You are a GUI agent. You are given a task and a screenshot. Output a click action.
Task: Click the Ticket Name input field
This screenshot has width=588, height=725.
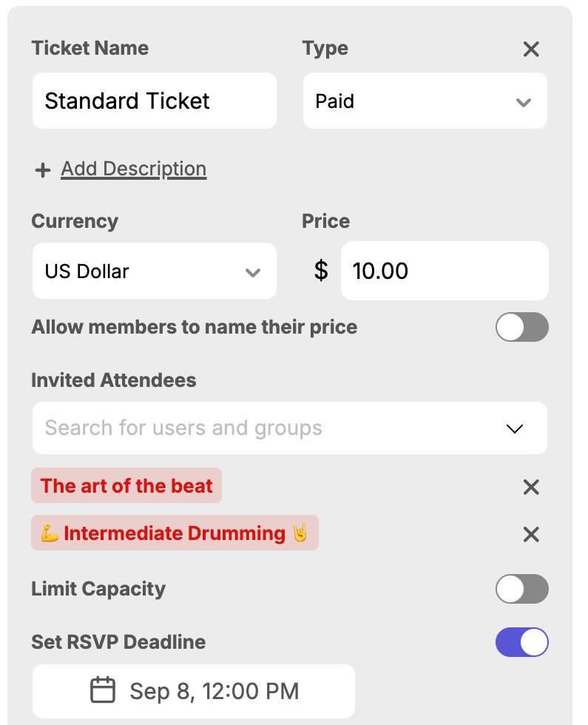click(154, 101)
